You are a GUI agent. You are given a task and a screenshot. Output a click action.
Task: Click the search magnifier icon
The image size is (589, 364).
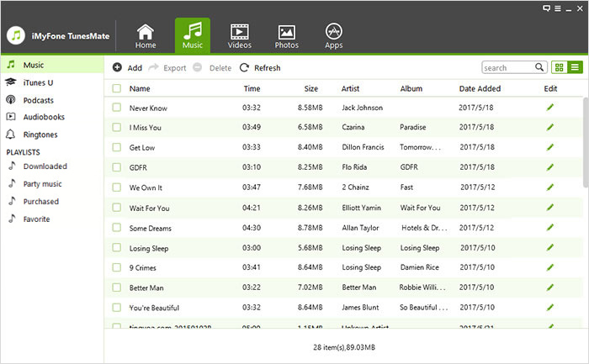coord(539,68)
